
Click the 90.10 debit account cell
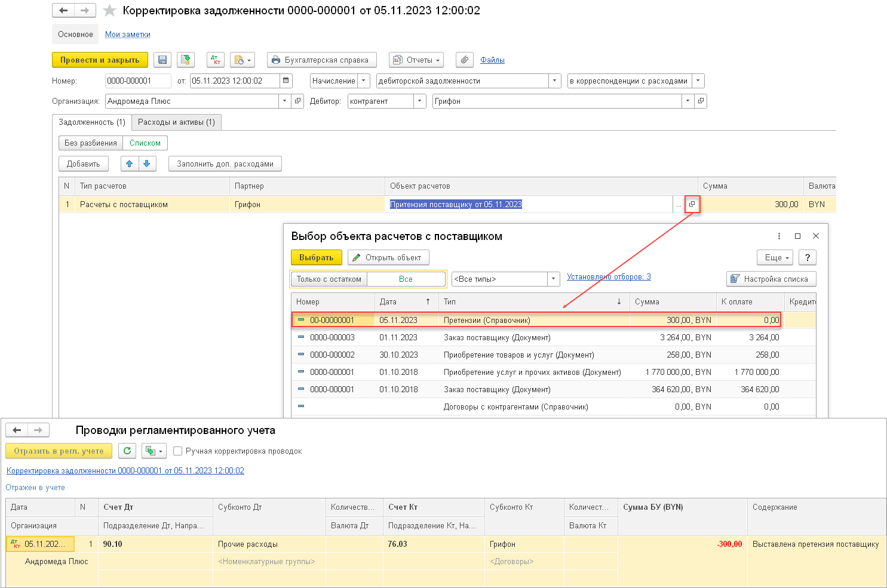click(x=155, y=544)
